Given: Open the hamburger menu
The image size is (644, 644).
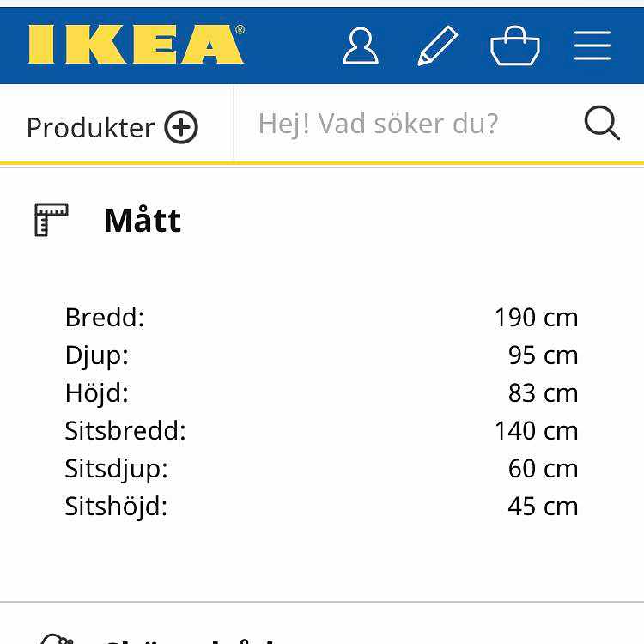Looking at the screenshot, I should [x=592, y=46].
